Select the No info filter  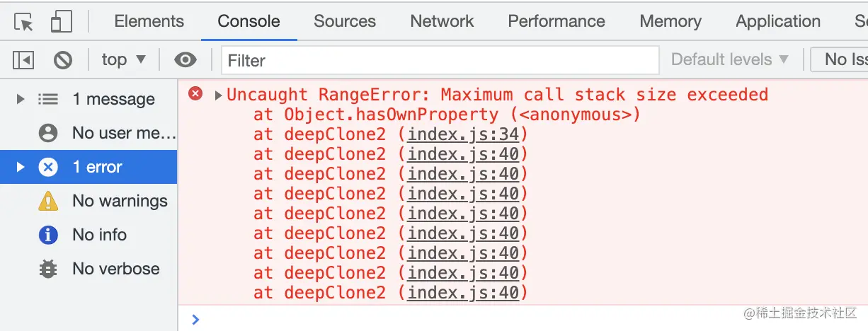(99, 235)
